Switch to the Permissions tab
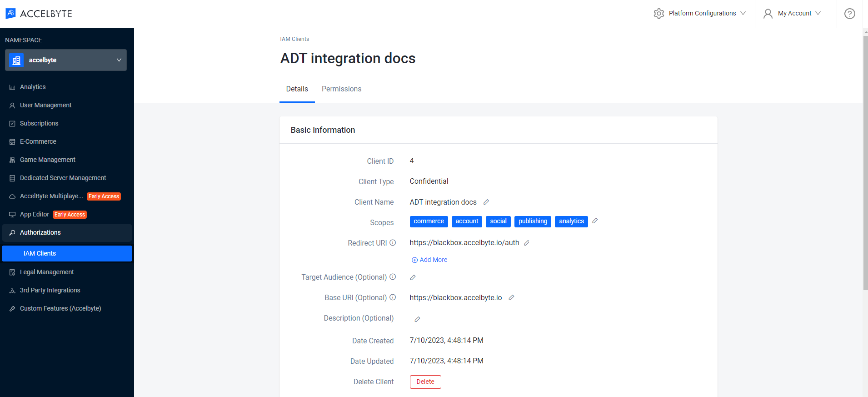The image size is (868, 397). tap(341, 89)
